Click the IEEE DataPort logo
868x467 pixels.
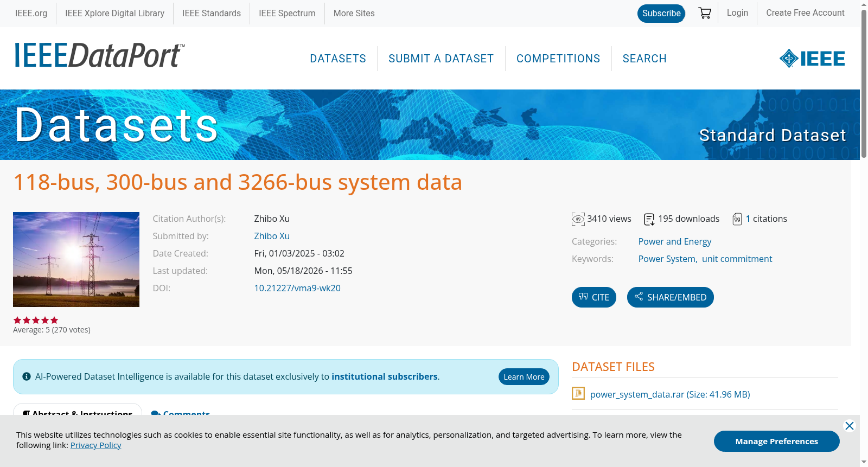(x=99, y=55)
